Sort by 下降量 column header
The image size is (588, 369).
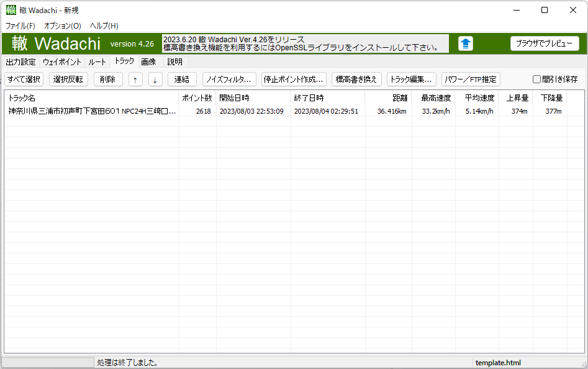pyautogui.click(x=550, y=98)
